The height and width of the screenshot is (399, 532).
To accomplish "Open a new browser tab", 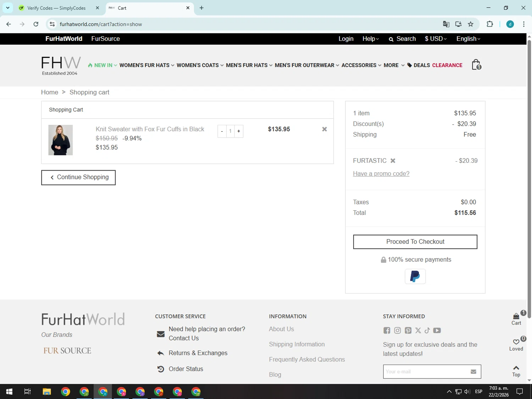I will (x=201, y=8).
